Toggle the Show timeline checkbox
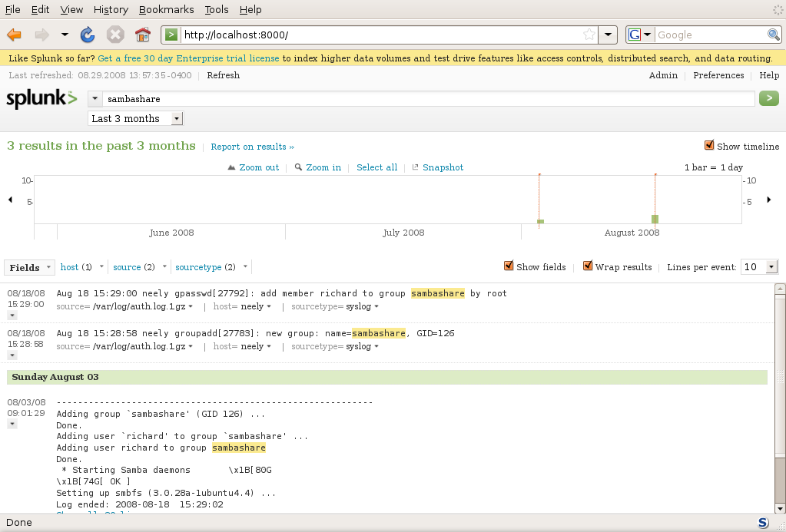Screen dimensions: 786x532 tap(709, 145)
